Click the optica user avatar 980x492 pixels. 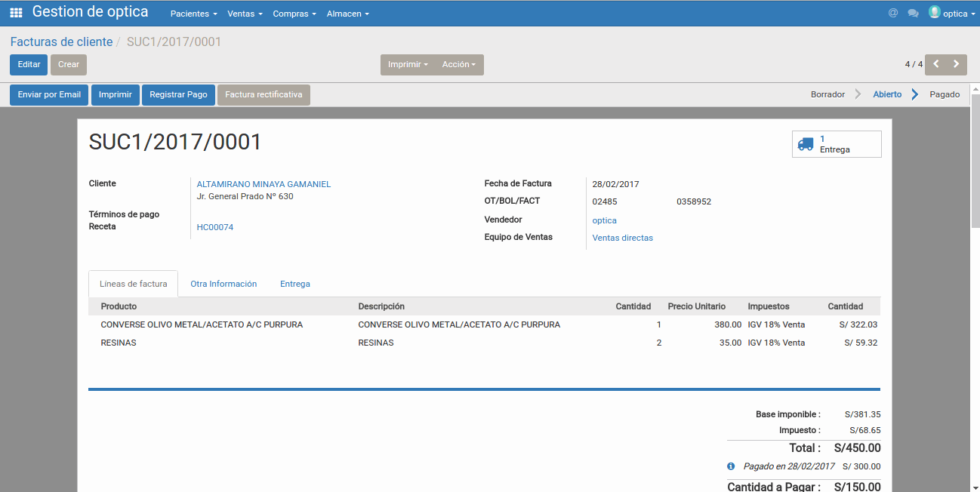tap(935, 12)
